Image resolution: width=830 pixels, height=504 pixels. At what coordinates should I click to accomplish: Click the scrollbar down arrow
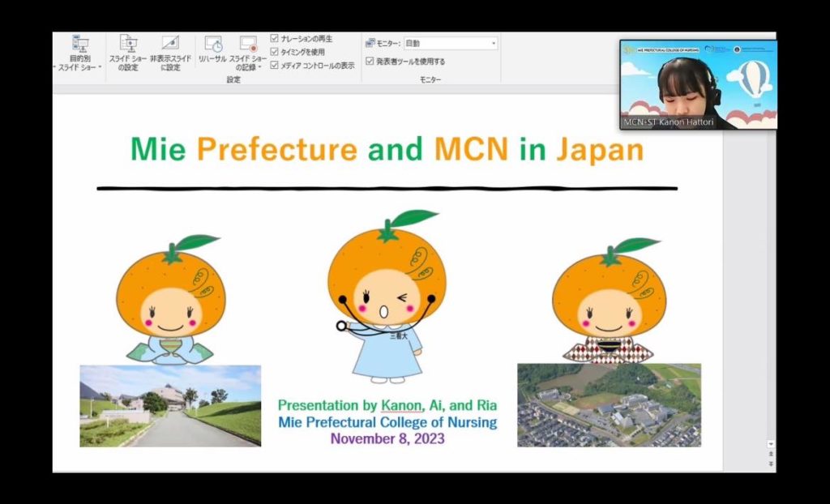tap(771, 444)
